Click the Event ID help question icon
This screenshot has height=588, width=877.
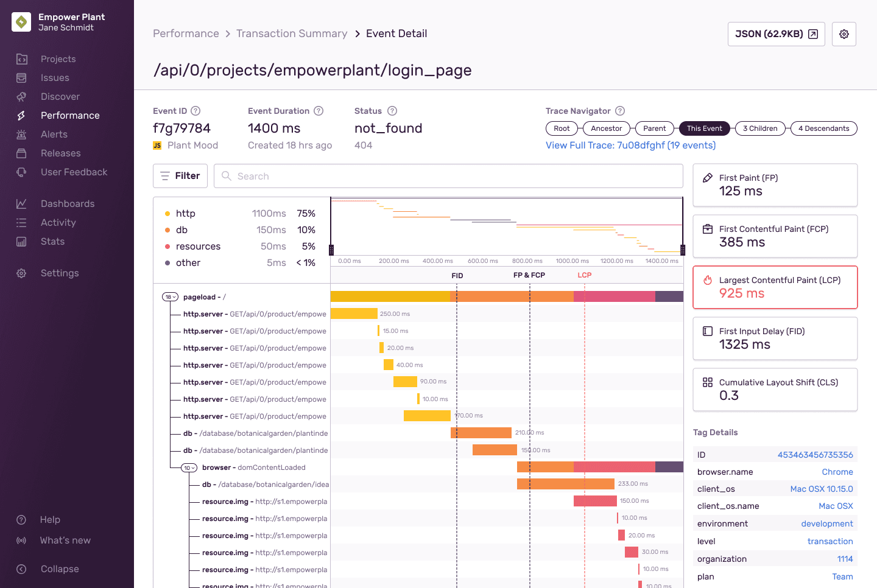195,111
